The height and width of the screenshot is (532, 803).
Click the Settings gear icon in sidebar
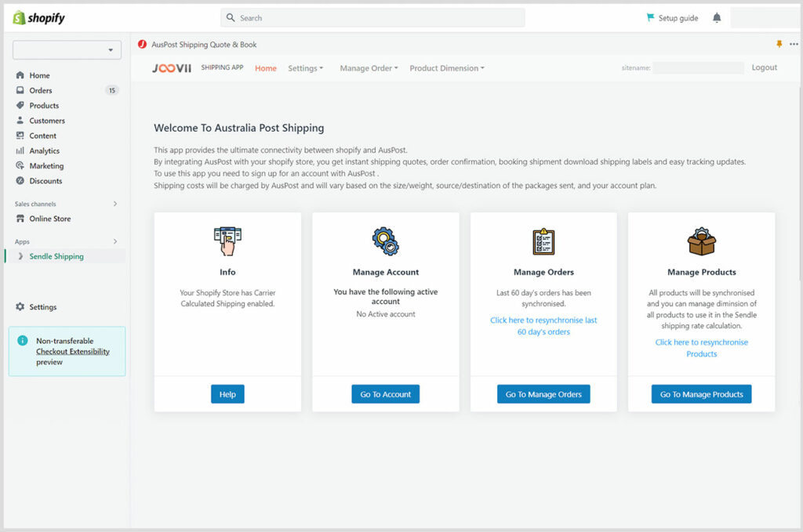[x=20, y=306]
